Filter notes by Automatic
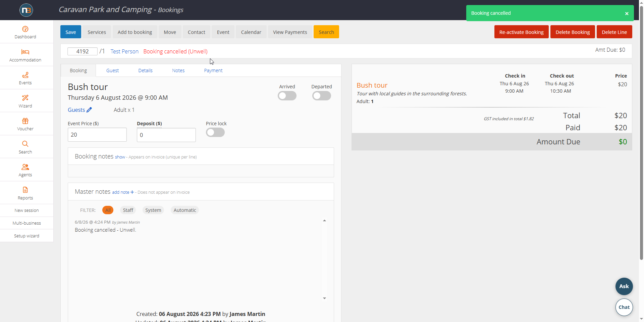 pos(185,210)
